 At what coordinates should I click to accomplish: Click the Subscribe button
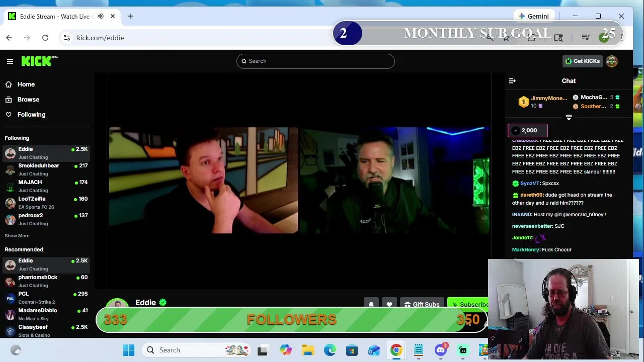click(468, 304)
